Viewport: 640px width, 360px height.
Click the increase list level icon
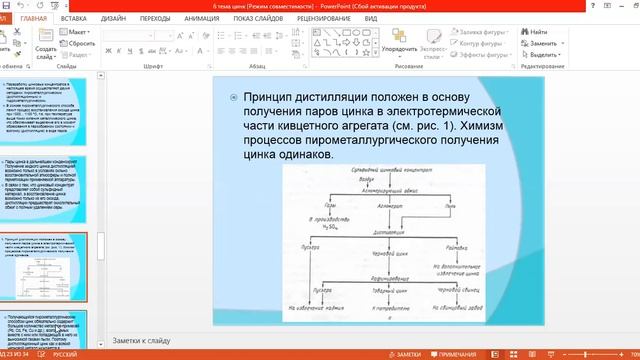coord(267,36)
